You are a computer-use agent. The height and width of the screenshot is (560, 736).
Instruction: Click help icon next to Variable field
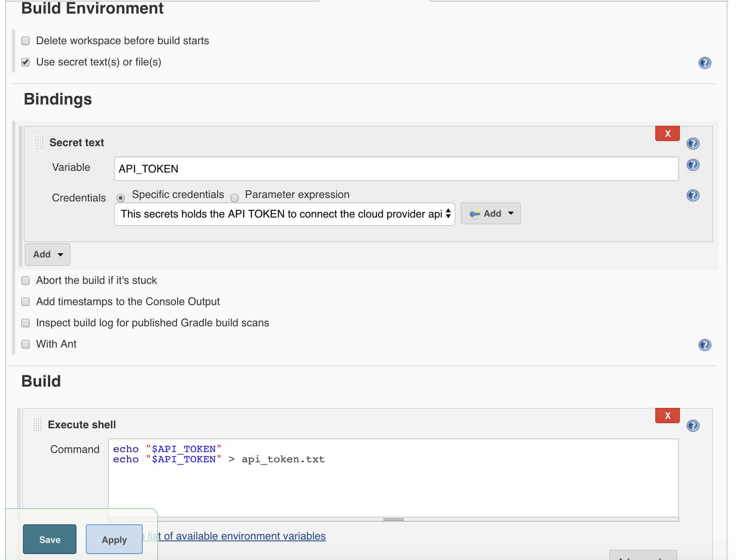[693, 165]
